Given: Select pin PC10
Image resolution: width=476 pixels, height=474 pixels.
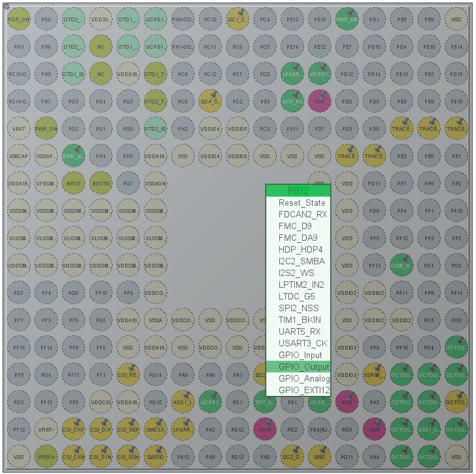Looking at the screenshot, I should [x=210, y=20].
